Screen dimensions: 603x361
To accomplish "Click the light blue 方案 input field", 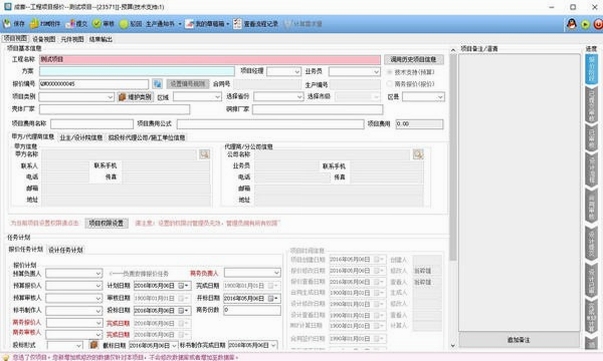I will coord(137,71).
